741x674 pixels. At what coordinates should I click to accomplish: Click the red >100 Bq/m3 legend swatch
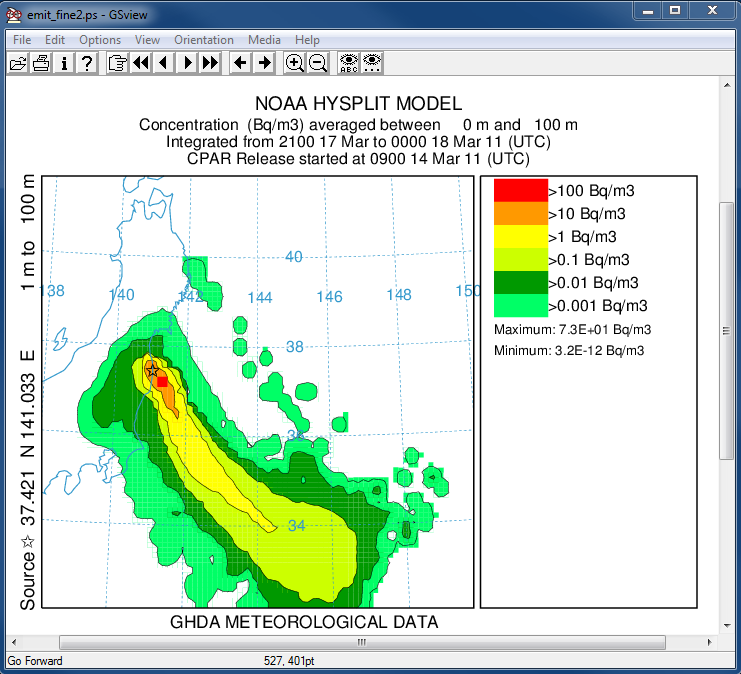[521, 190]
